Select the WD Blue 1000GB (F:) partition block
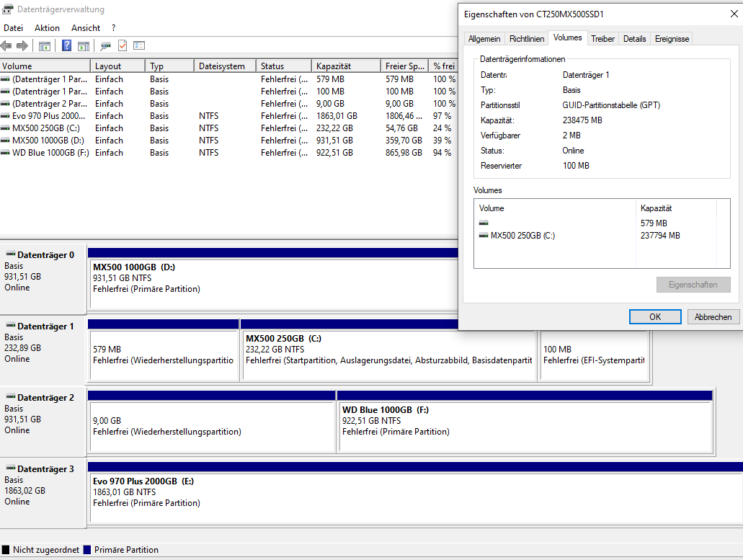 click(x=525, y=427)
